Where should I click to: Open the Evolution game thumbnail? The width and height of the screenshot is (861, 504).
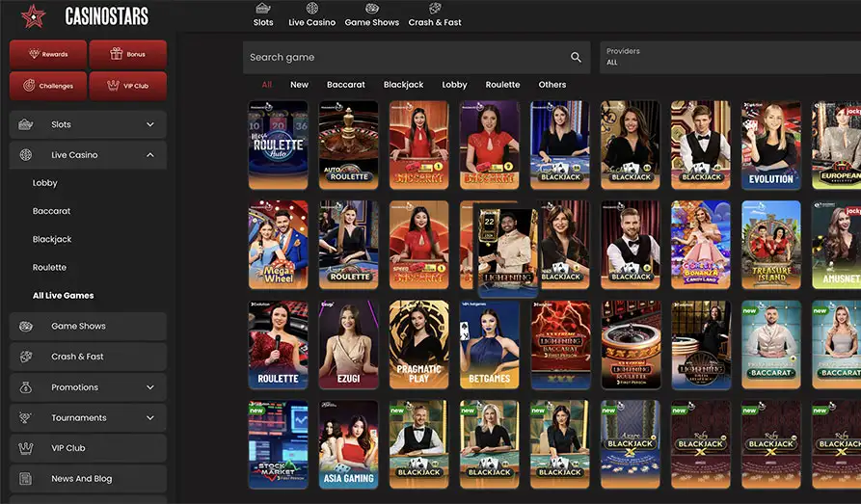tap(771, 145)
